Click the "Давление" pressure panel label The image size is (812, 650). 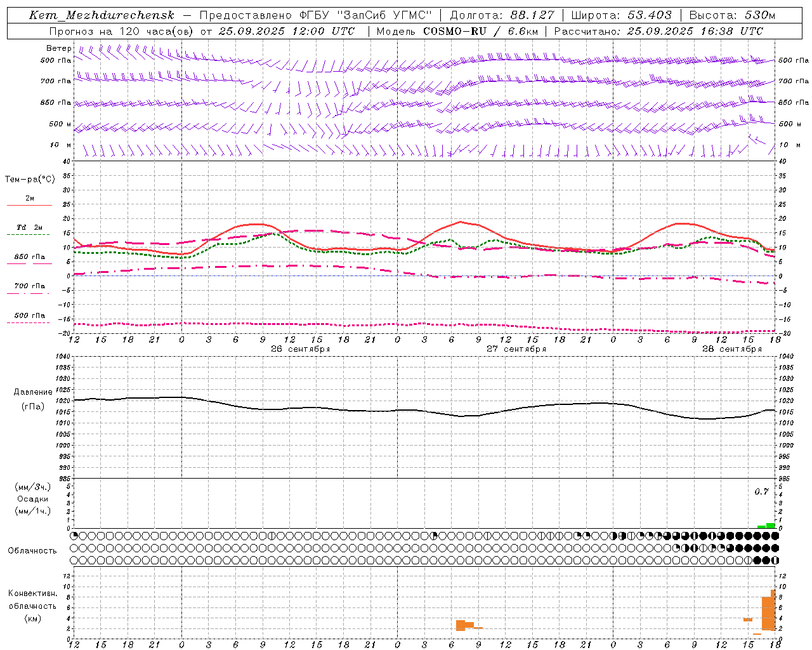coord(33,392)
